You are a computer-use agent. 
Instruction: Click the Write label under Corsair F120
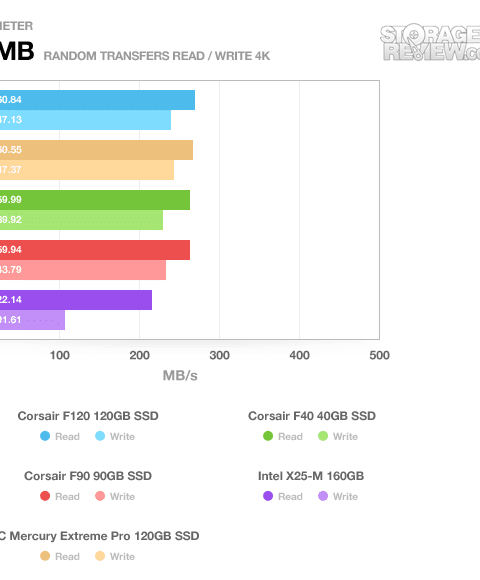(122, 436)
